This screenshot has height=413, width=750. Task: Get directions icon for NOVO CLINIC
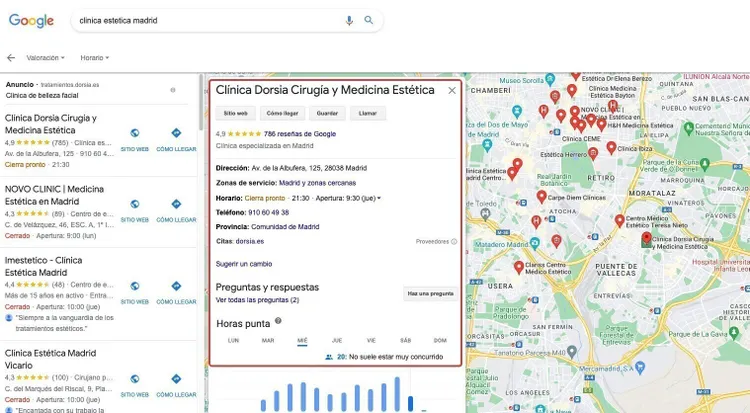point(176,204)
